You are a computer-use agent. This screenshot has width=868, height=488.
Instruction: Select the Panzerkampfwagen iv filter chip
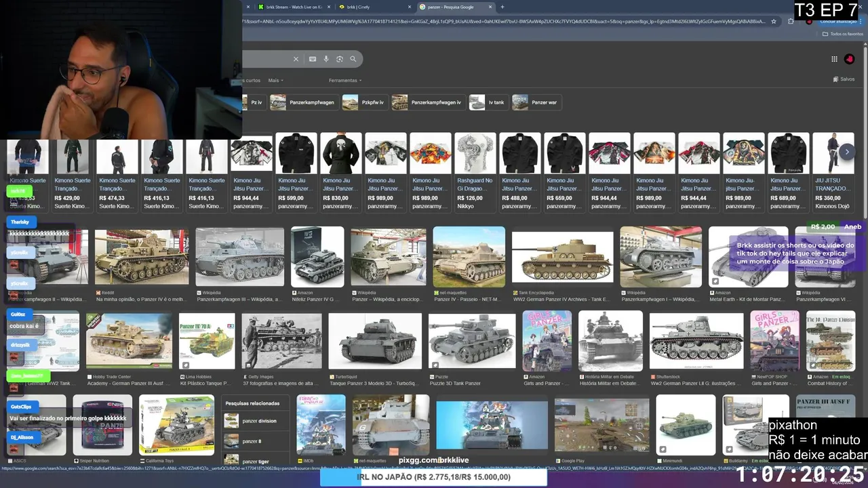click(x=428, y=102)
